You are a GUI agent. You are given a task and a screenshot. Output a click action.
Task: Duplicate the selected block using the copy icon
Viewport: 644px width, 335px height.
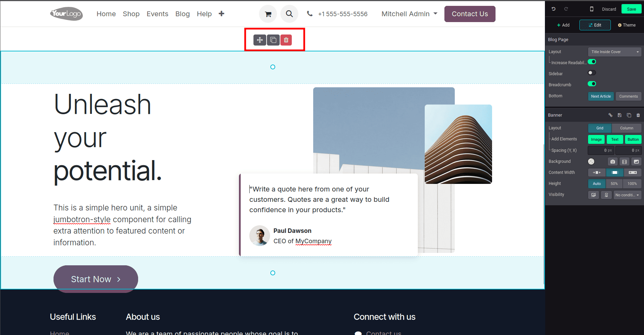273,40
